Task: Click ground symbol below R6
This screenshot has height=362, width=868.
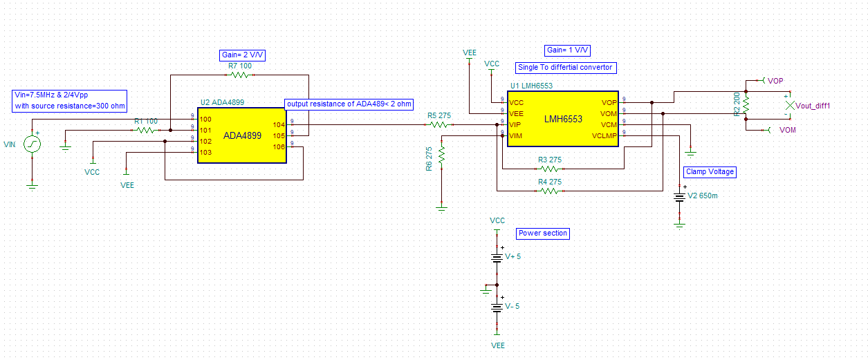Action: click(x=441, y=207)
